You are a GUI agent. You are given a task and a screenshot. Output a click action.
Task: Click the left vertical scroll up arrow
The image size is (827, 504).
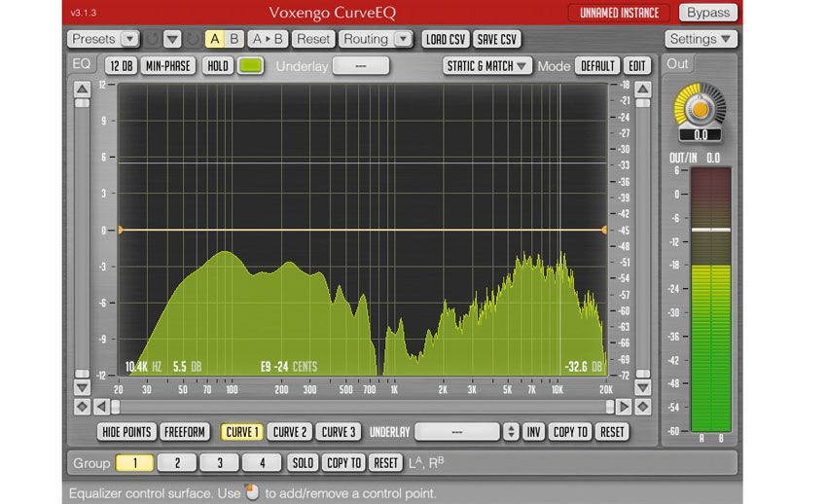[82, 90]
